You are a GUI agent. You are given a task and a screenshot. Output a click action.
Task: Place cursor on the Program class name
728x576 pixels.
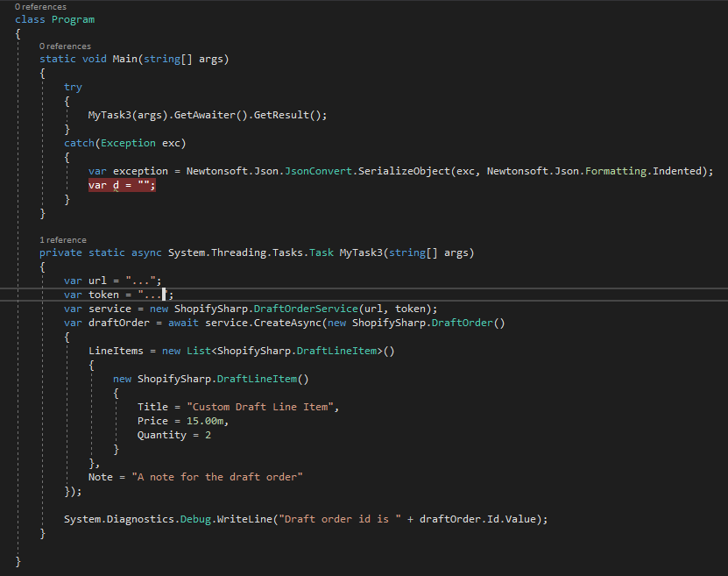[x=73, y=18]
